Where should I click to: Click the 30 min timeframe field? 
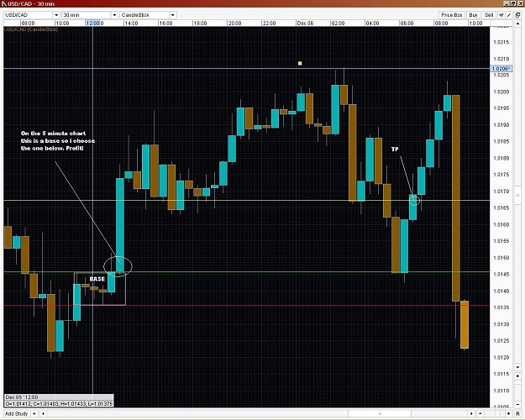87,15
